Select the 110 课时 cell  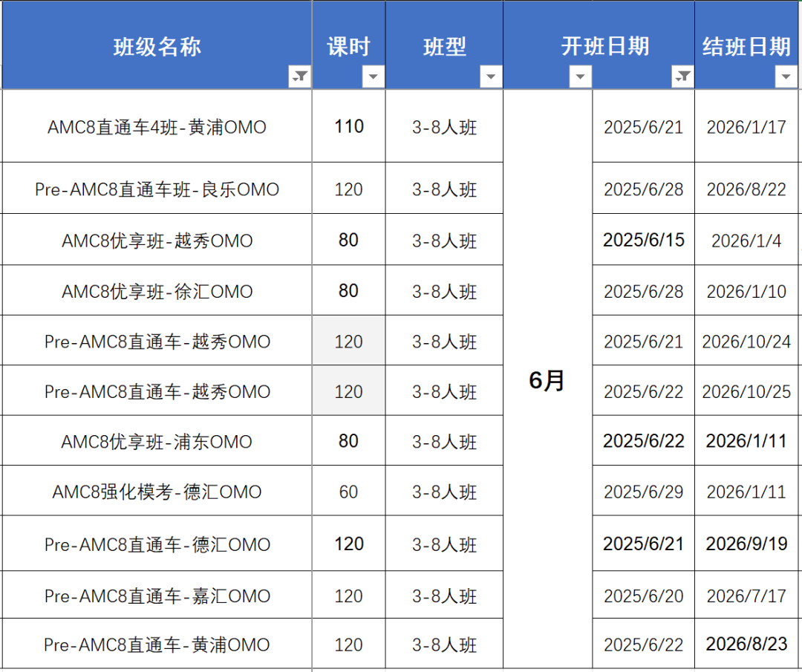tap(349, 126)
